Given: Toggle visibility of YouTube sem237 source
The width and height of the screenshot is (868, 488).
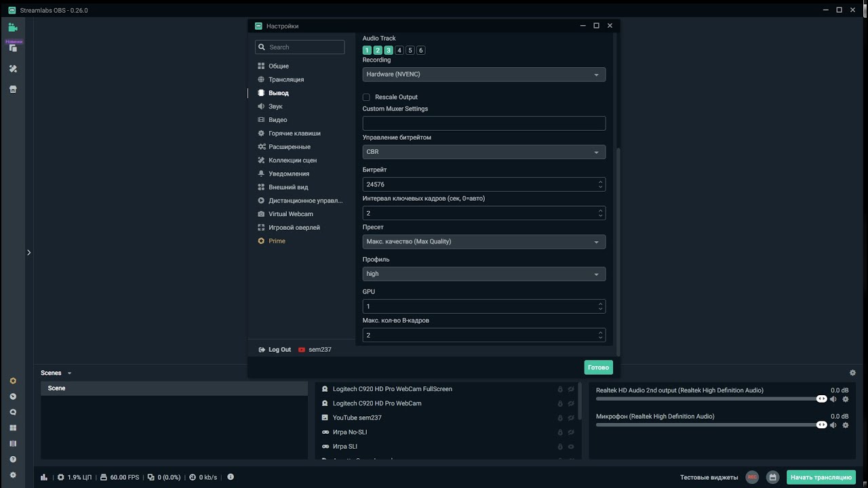Looking at the screenshot, I should tap(571, 418).
